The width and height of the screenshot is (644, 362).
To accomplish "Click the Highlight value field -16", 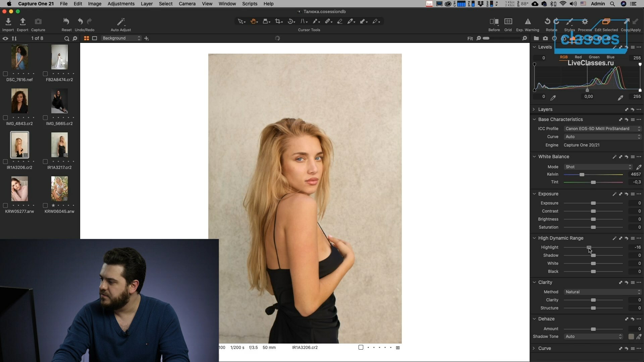I will click(635, 247).
